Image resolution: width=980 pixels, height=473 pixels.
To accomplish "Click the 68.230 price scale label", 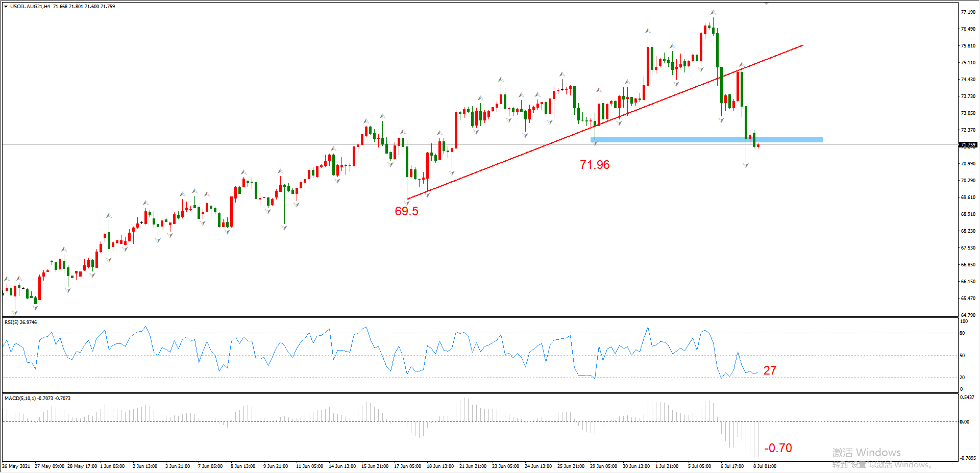I will coord(968,231).
